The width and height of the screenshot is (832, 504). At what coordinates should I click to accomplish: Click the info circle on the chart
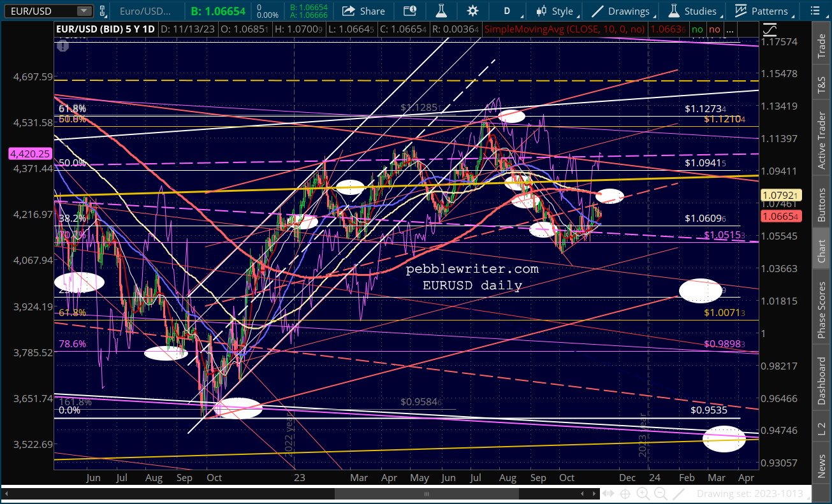pos(62,46)
